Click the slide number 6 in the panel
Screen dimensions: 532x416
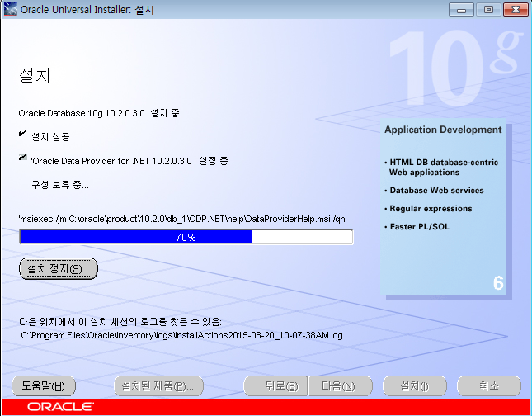[498, 283]
